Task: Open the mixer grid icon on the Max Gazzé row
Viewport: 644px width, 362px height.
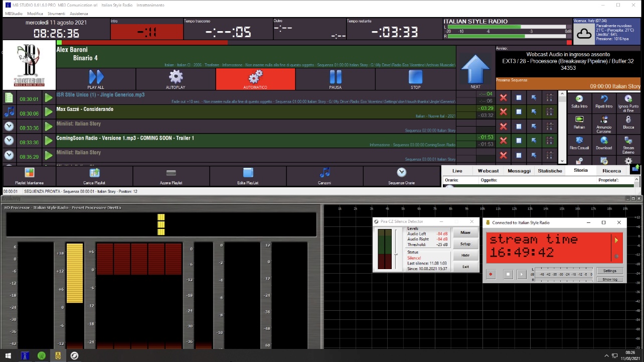Action: tap(550, 112)
